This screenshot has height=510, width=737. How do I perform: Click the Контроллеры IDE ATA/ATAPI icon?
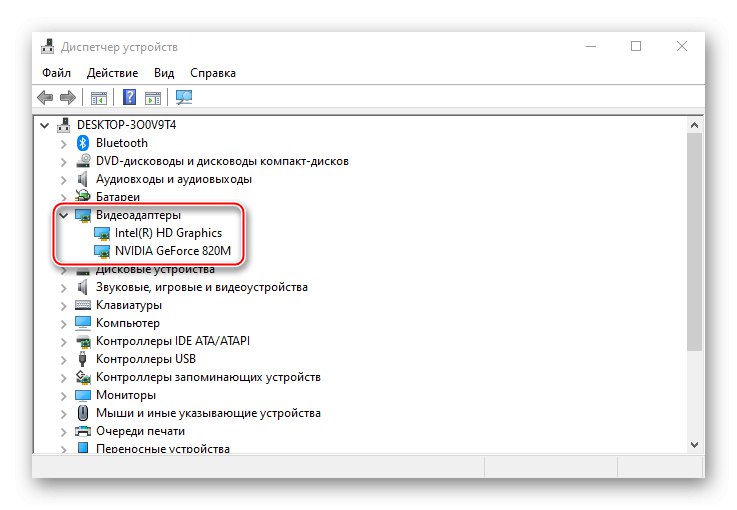tap(83, 341)
